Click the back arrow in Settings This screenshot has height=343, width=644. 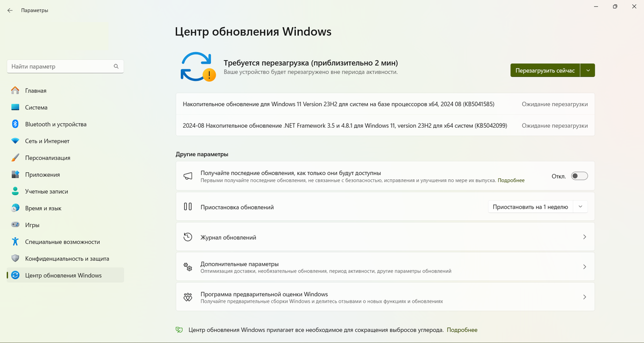pos(10,10)
